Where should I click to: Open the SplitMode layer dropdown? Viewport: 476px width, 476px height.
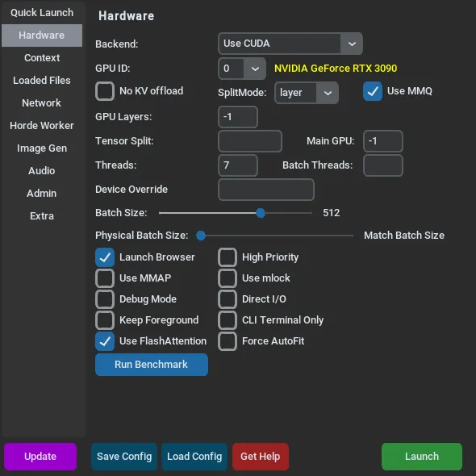(x=307, y=93)
